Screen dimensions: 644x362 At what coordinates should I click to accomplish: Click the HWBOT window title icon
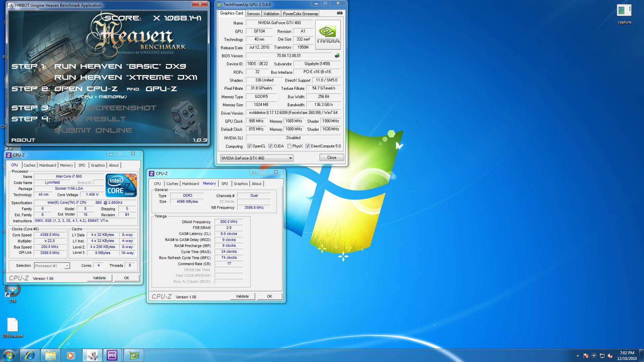pyautogui.click(x=11, y=5)
